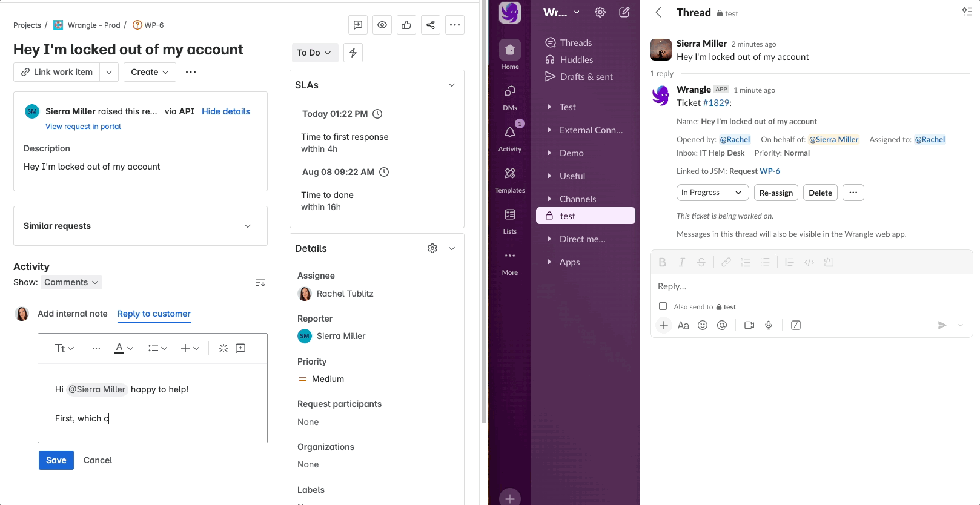Click the canned response icon in editor toolbar

pos(240,348)
